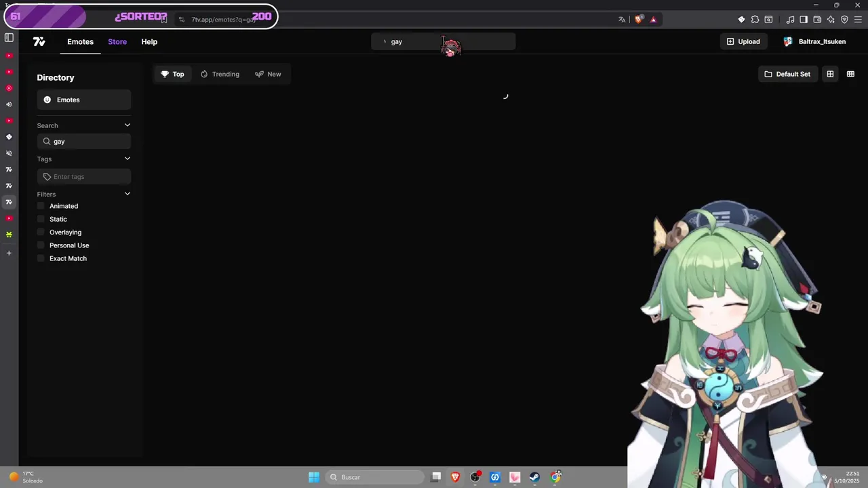Image resolution: width=868 pixels, height=488 pixels.
Task: Sort emotes by Top
Action: [172, 74]
